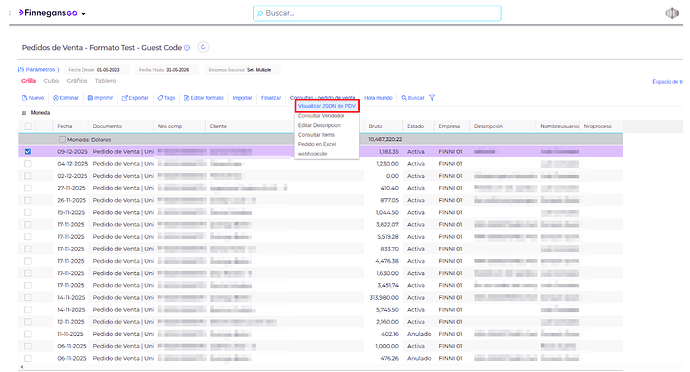Click the horizontal scrollbar left arrow
The width and height of the screenshot is (690, 372).
click(x=22, y=367)
